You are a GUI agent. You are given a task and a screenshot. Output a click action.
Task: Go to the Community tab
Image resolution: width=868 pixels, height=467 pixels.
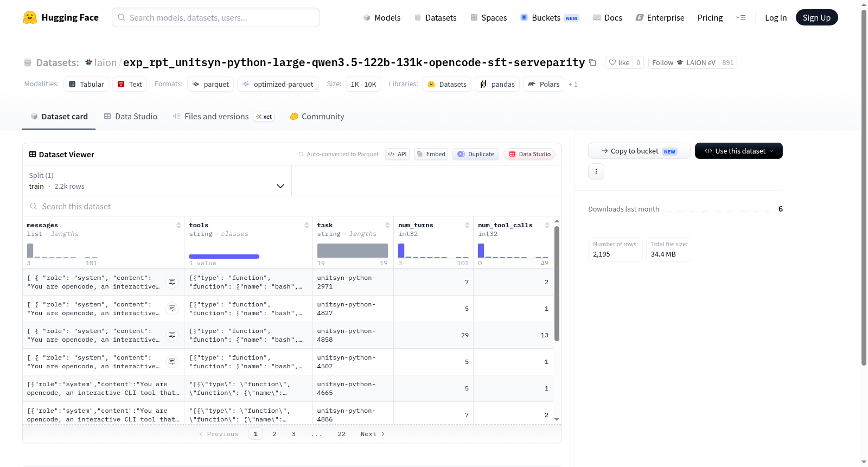click(x=317, y=117)
